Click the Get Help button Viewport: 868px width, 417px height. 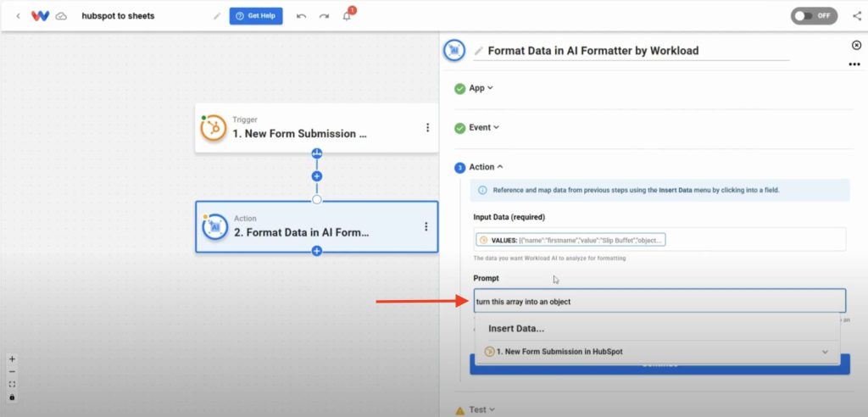click(256, 16)
